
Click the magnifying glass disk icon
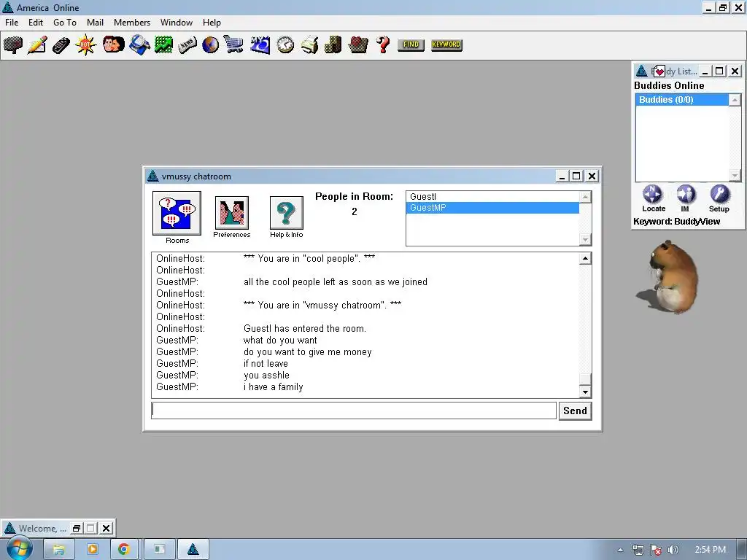tap(139, 44)
